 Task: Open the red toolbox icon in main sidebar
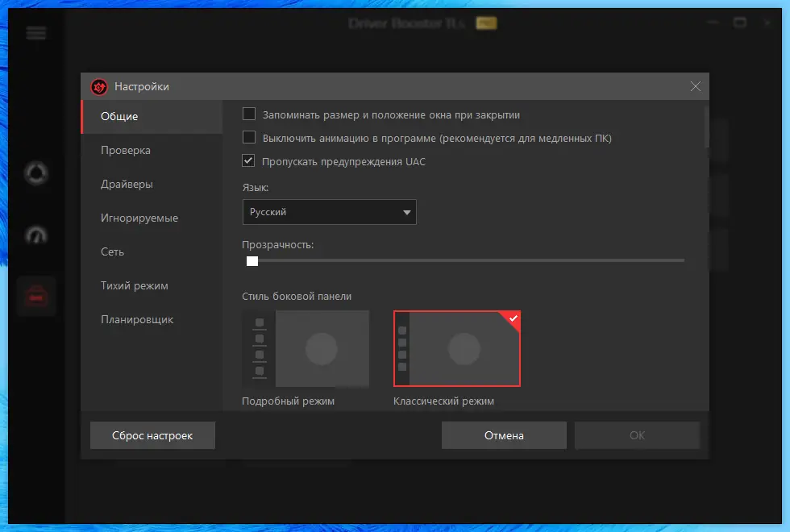tap(36, 297)
